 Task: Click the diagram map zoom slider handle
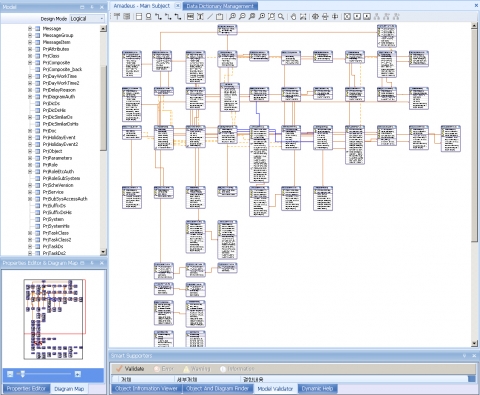tap(23, 374)
